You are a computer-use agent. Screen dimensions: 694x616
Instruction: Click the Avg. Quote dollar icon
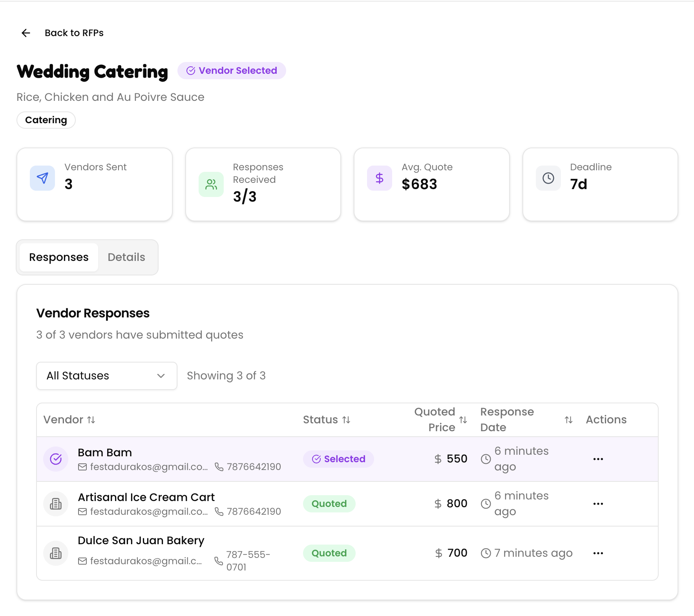pos(379,178)
